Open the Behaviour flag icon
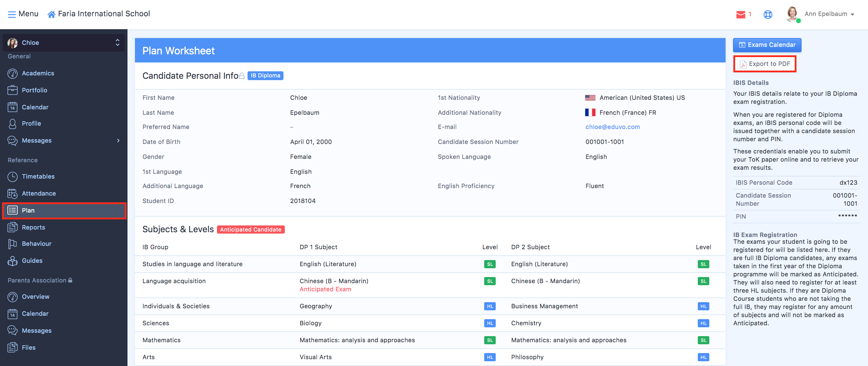Screen dimensions: 868x366 point(13,244)
